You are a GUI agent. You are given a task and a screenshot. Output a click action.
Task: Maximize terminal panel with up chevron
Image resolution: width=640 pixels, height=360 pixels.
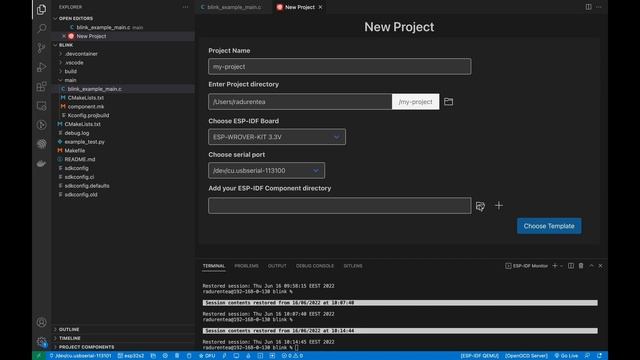[x=591, y=266]
